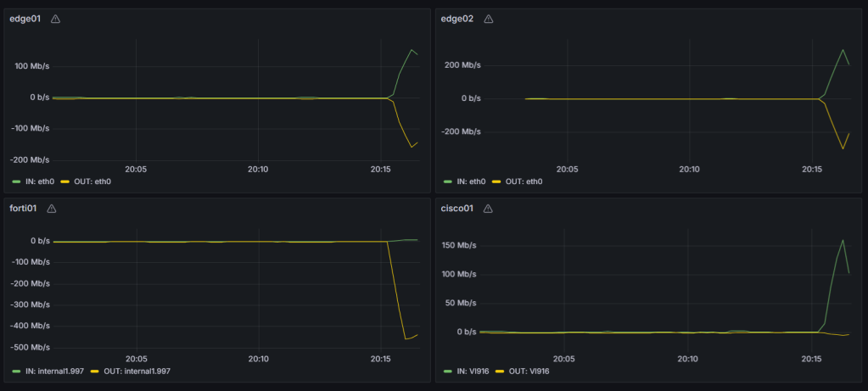Click the green traffic peak in cisco01 graph
The width and height of the screenshot is (868, 391).
coord(843,240)
